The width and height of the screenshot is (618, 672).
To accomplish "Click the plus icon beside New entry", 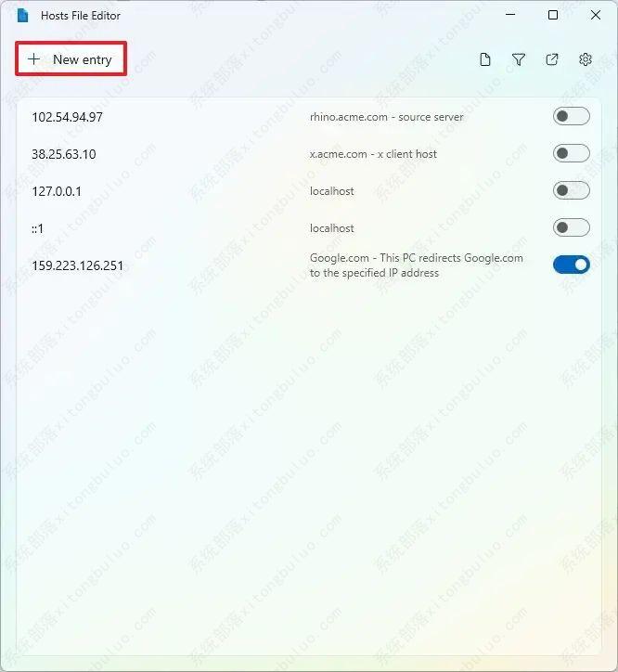I will [x=33, y=58].
